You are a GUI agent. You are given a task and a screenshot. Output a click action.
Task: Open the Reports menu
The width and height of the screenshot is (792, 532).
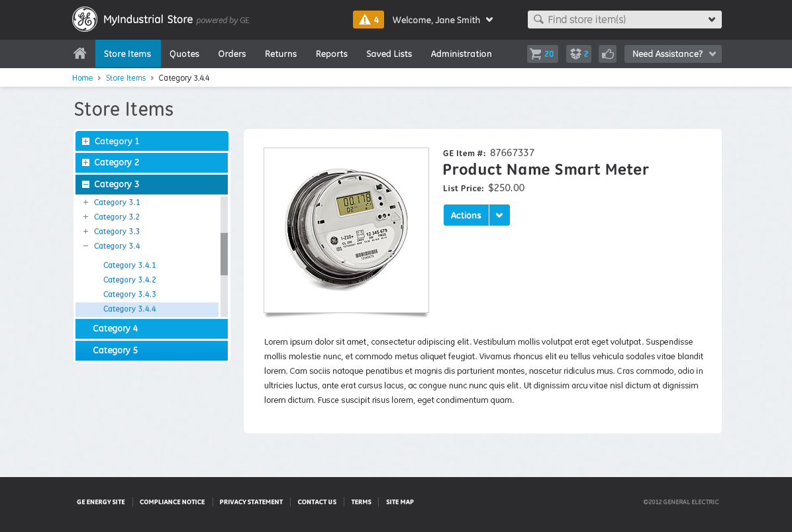click(331, 54)
